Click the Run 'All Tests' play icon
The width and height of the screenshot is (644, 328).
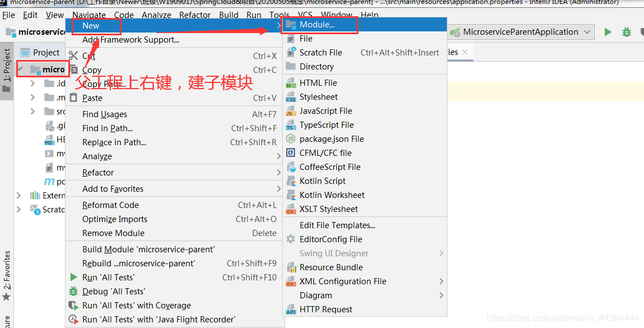73,278
